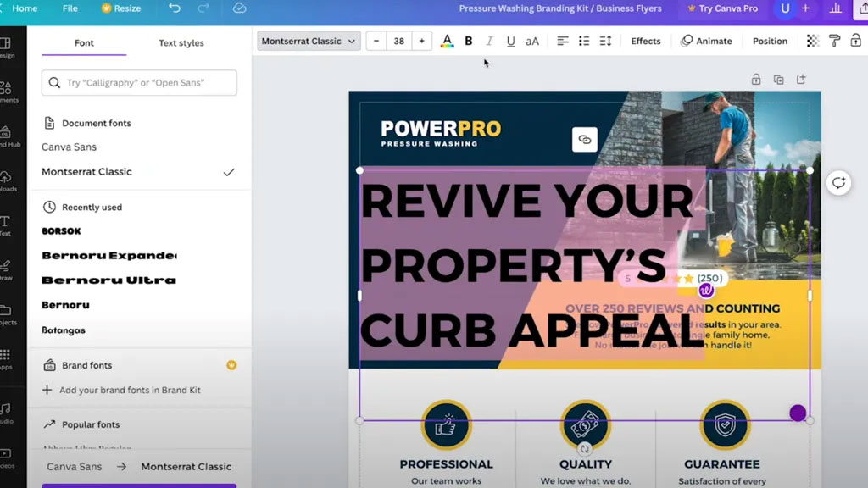
Task: Toggle underline on selected text
Action: pyautogui.click(x=510, y=41)
